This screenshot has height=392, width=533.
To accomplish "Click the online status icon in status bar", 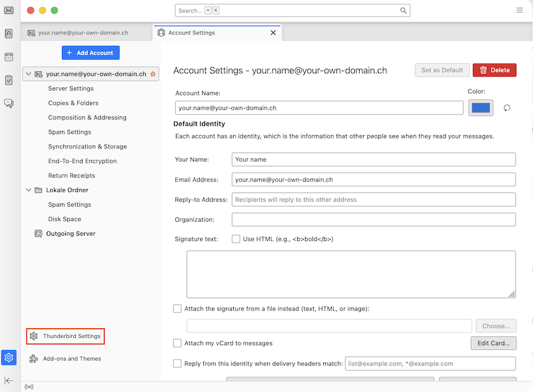I will tap(29, 387).
